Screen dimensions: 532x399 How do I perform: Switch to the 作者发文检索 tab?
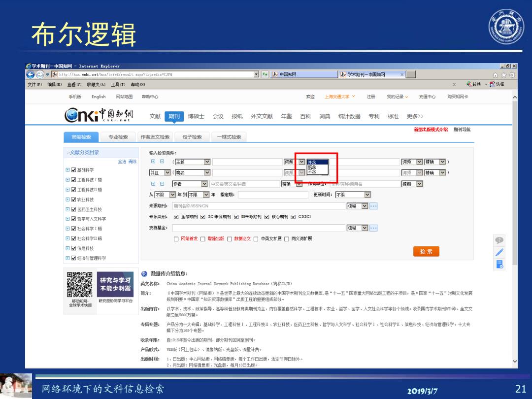pos(155,137)
